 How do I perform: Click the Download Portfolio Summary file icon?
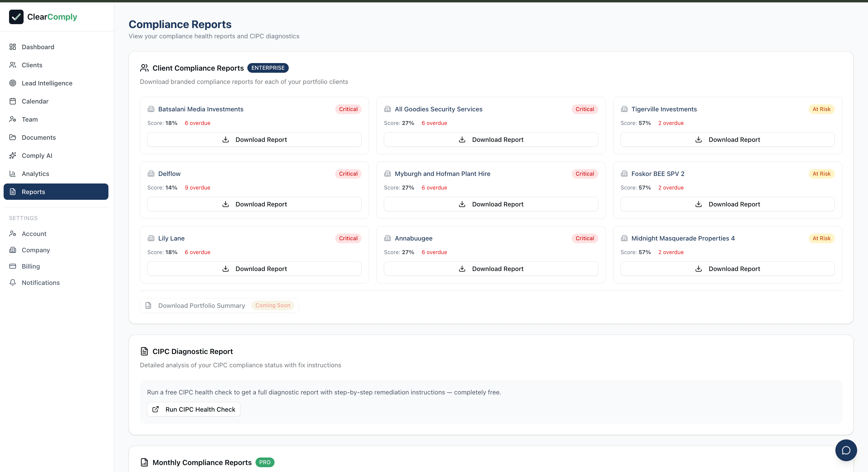click(x=148, y=306)
